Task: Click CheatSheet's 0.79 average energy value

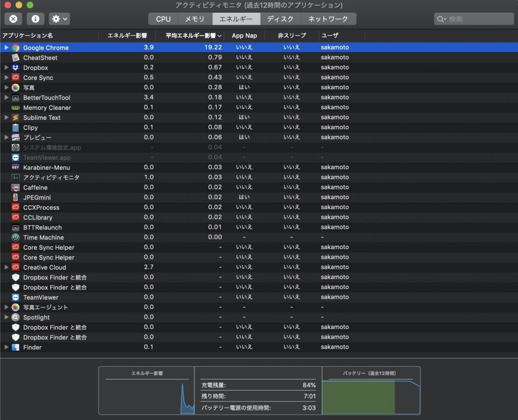Action: (x=214, y=57)
